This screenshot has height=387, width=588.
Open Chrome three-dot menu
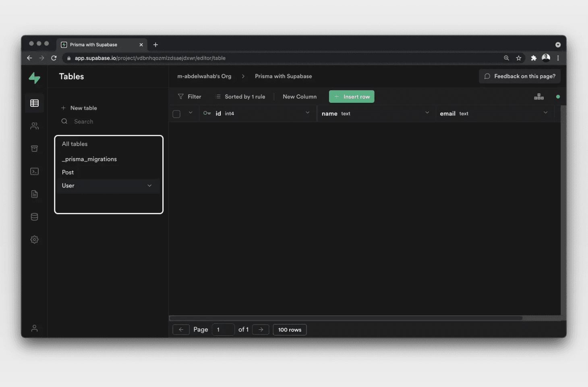tap(558, 58)
